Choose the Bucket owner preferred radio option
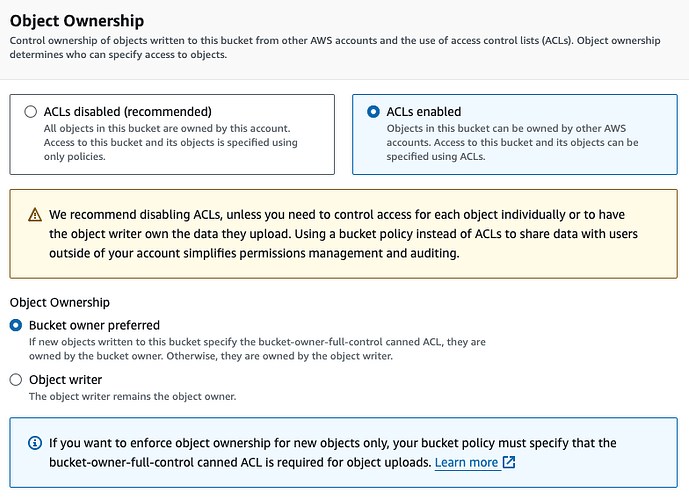This screenshot has width=689, height=500. pos(16,325)
